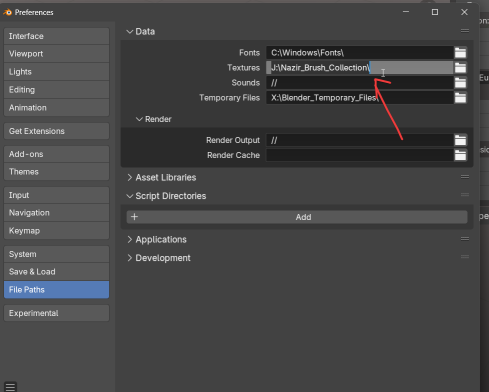The width and height of the screenshot is (489, 392).
Task: Open folder browser for Sounds path
Action: coord(460,83)
